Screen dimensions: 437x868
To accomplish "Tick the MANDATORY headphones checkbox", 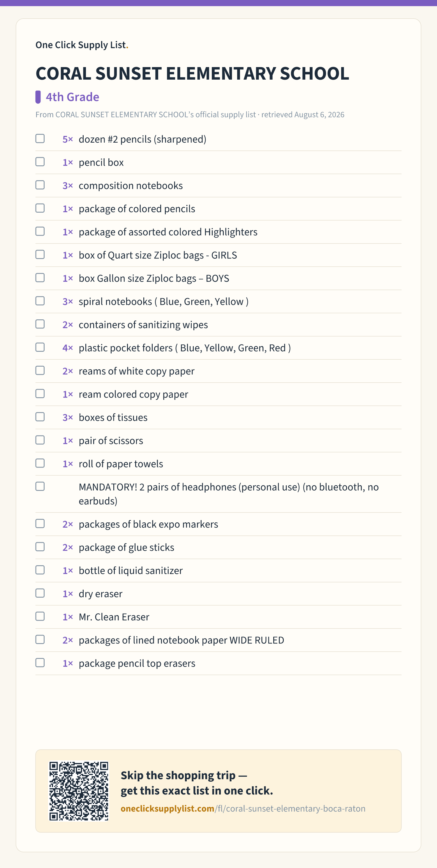I will pyautogui.click(x=40, y=486).
